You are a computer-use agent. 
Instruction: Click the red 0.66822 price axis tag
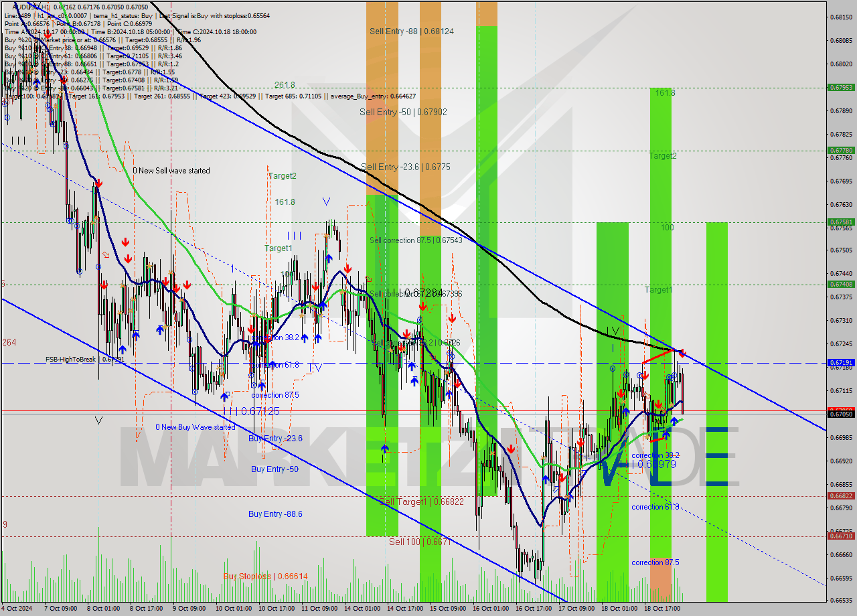[841, 496]
